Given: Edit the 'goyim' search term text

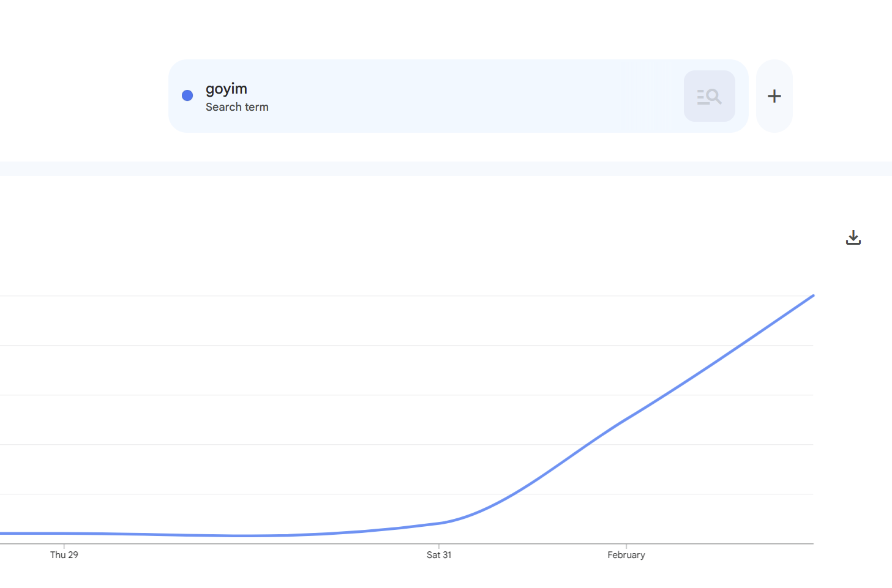Looking at the screenshot, I should tap(226, 89).
